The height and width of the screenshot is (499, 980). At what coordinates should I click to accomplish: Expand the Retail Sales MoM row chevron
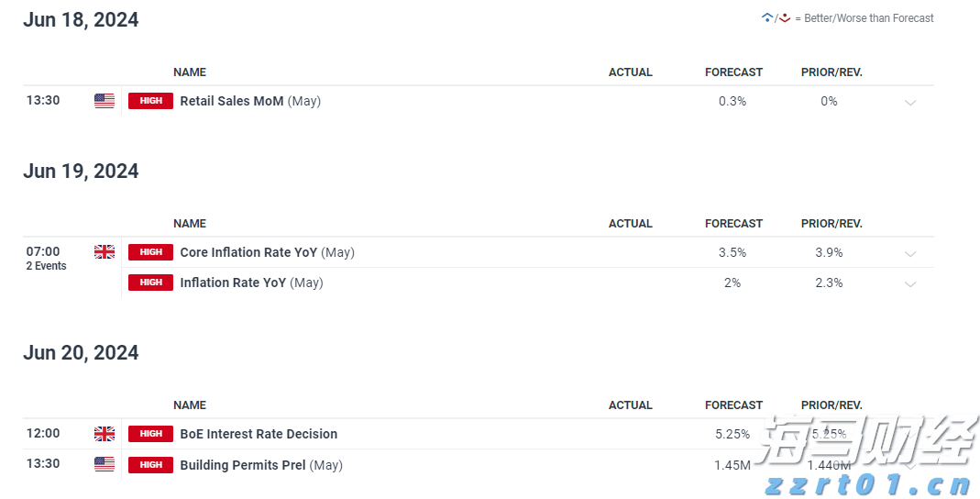(910, 102)
